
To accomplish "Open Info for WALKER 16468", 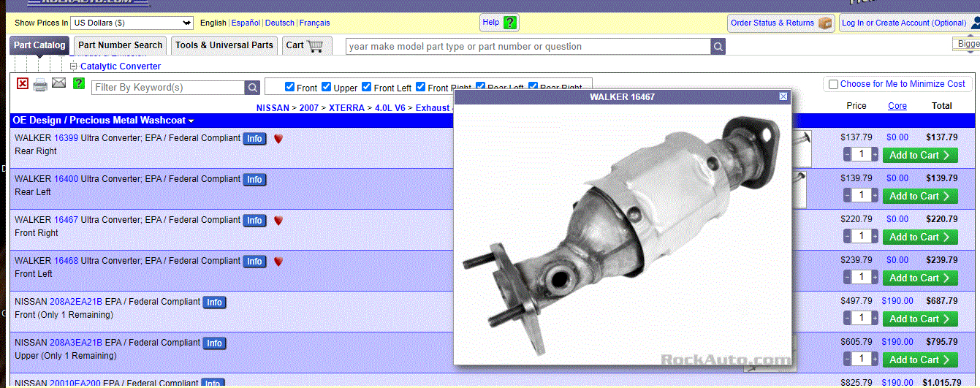I will pos(254,262).
